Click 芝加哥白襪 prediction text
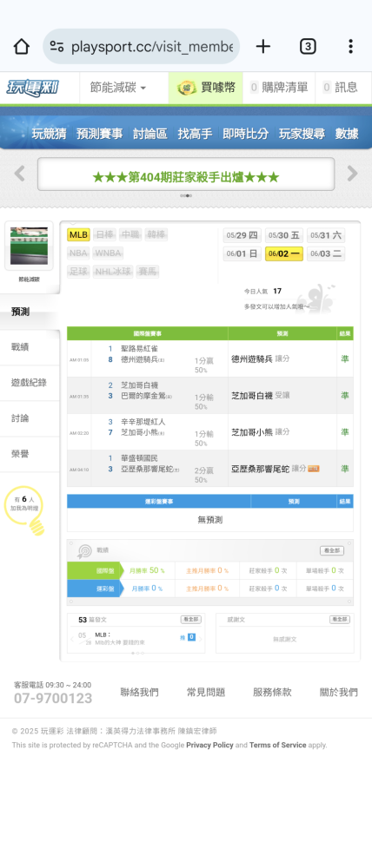The height and width of the screenshot is (868, 372). [x=252, y=395]
